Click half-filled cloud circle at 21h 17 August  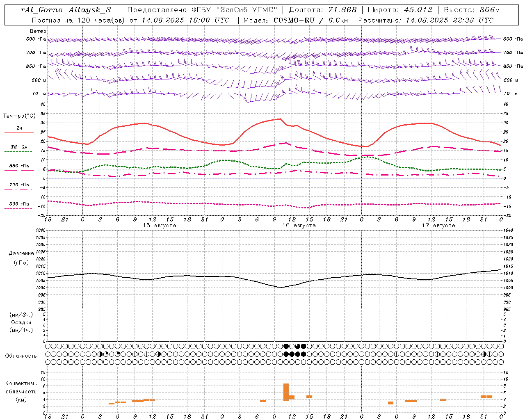[x=484, y=354]
